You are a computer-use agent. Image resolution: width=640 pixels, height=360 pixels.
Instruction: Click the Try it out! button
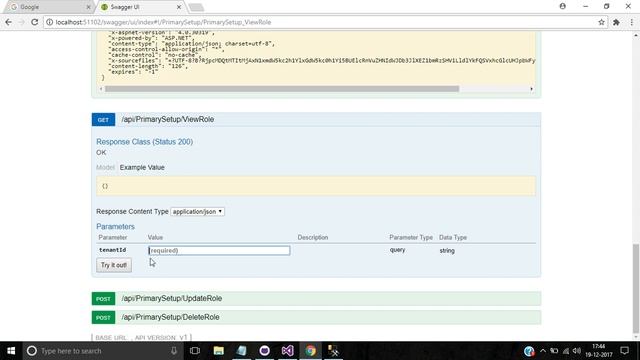114,265
